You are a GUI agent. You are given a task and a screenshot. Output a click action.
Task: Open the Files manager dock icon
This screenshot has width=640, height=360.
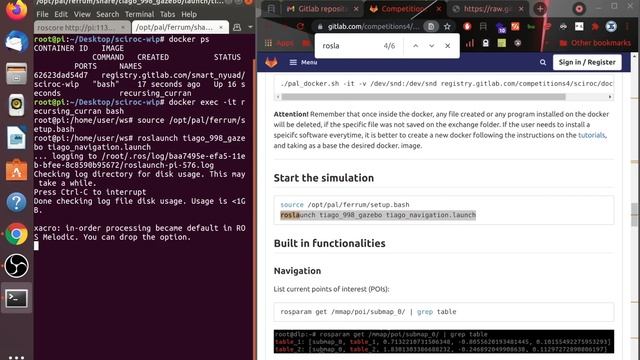16,74
